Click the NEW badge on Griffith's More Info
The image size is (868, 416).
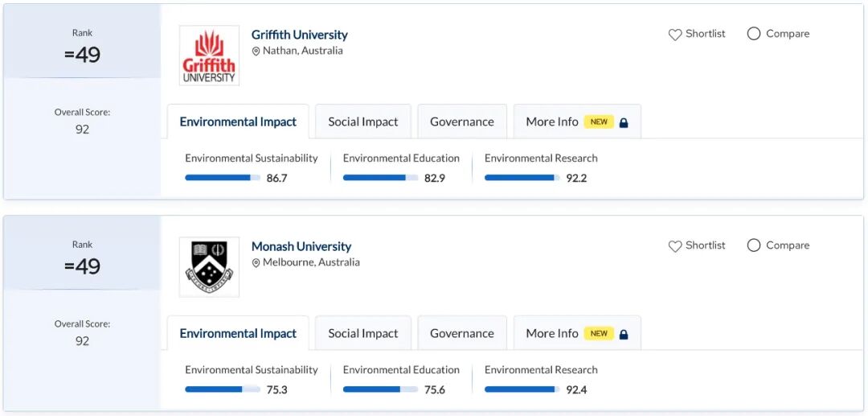(599, 122)
